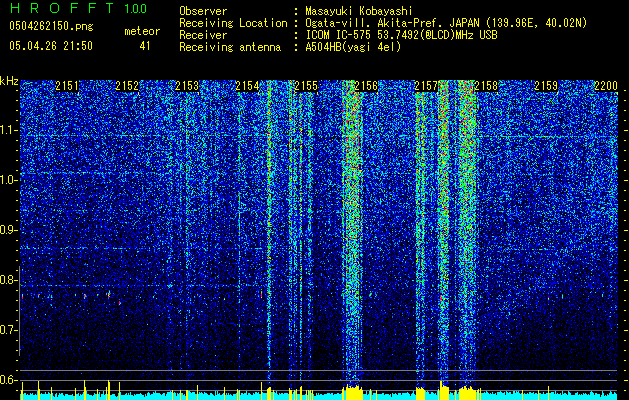The image size is (629, 400).
Task: Select antenna text A504HB(yagi 4el)
Action: point(353,47)
